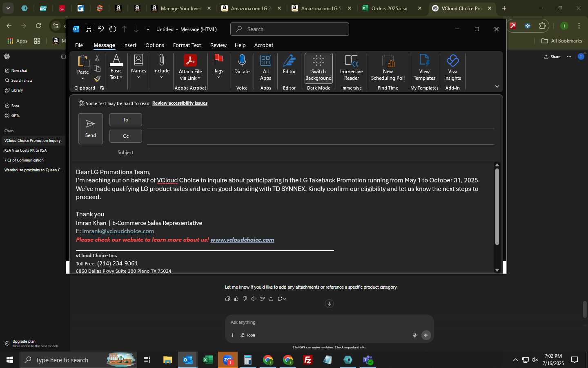Click View Templates

(424, 68)
